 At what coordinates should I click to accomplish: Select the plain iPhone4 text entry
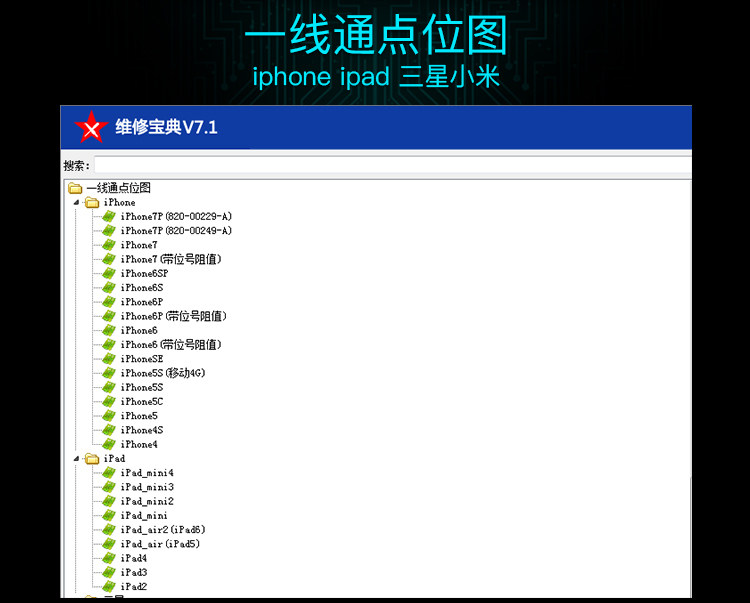139,444
